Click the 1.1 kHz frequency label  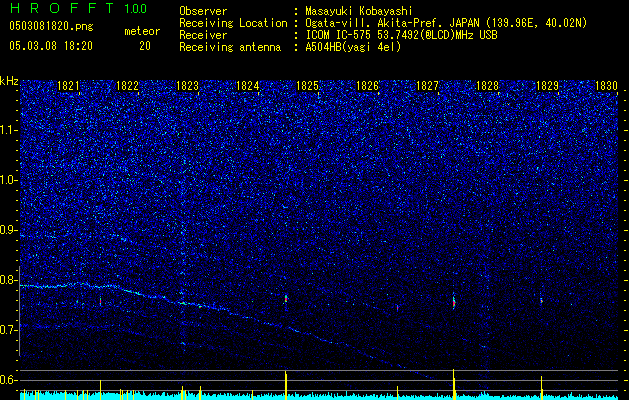[x=9, y=130]
